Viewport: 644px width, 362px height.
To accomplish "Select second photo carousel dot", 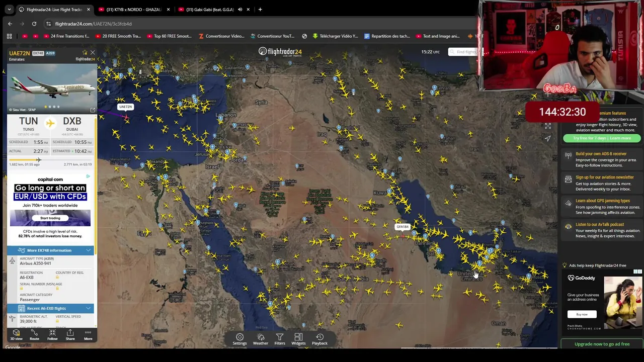I will [x=50, y=107].
